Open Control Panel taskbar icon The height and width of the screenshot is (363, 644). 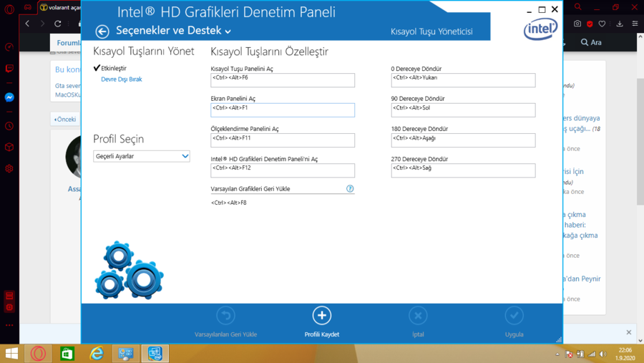coord(126,354)
